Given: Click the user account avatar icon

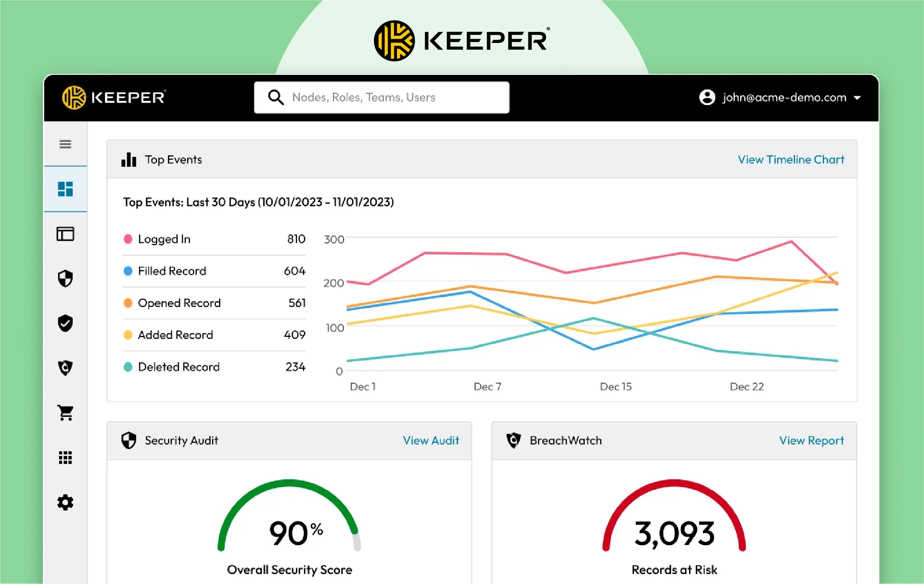Looking at the screenshot, I should (707, 97).
